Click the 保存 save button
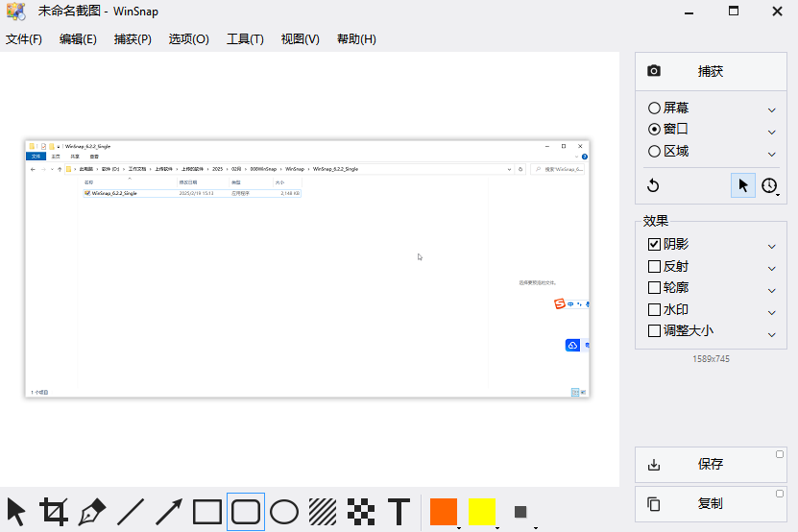 pyautogui.click(x=711, y=464)
